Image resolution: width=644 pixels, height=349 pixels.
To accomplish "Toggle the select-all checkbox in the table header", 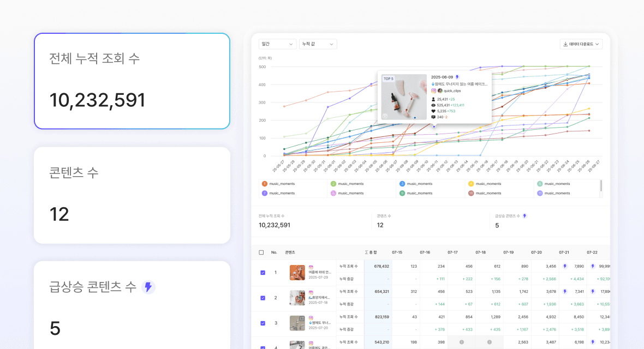I will tap(261, 252).
